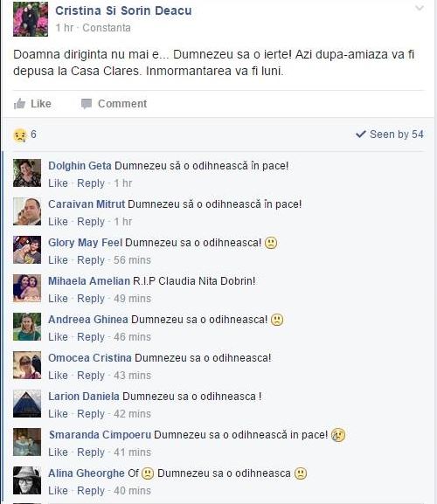This screenshot has height=504, width=437.
Task: Open Alina Gheorghe's avatar with hat
Action: pos(27,480)
